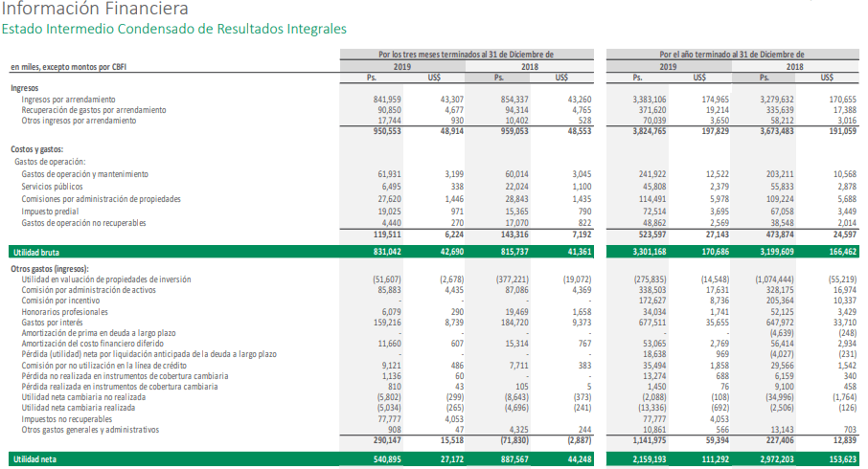Select the subtotal 119,511
Image resolution: width=868 pixels, height=469 pixels.
(x=387, y=234)
